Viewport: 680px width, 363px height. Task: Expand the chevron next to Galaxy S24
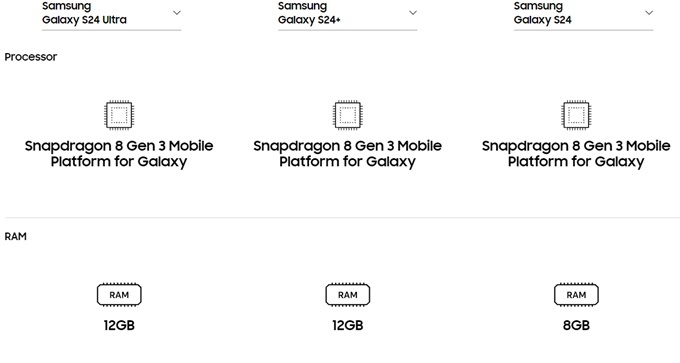649,13
